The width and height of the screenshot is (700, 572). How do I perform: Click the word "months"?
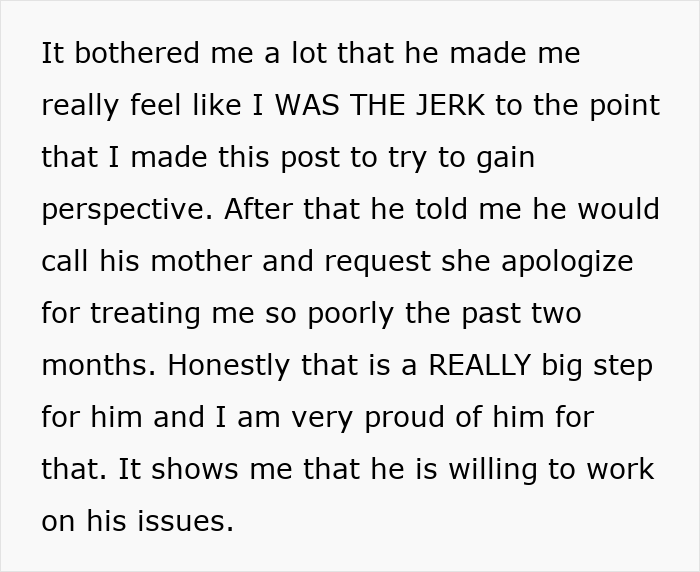95,365
